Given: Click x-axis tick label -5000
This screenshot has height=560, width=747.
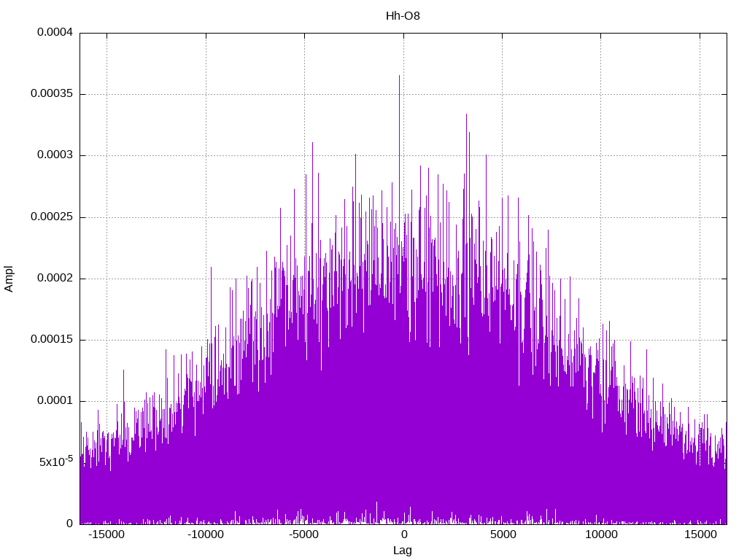Looking at the screenshot, I should (x=304, y=534).
